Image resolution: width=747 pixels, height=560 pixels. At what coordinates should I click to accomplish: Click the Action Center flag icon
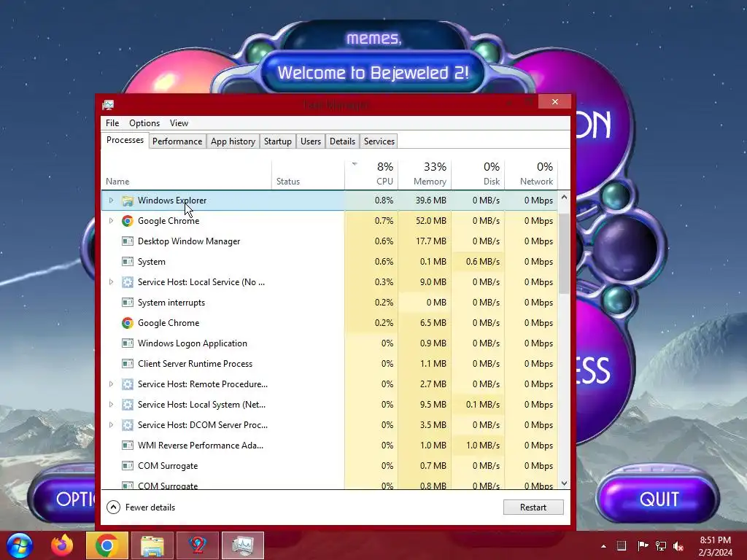643,546
